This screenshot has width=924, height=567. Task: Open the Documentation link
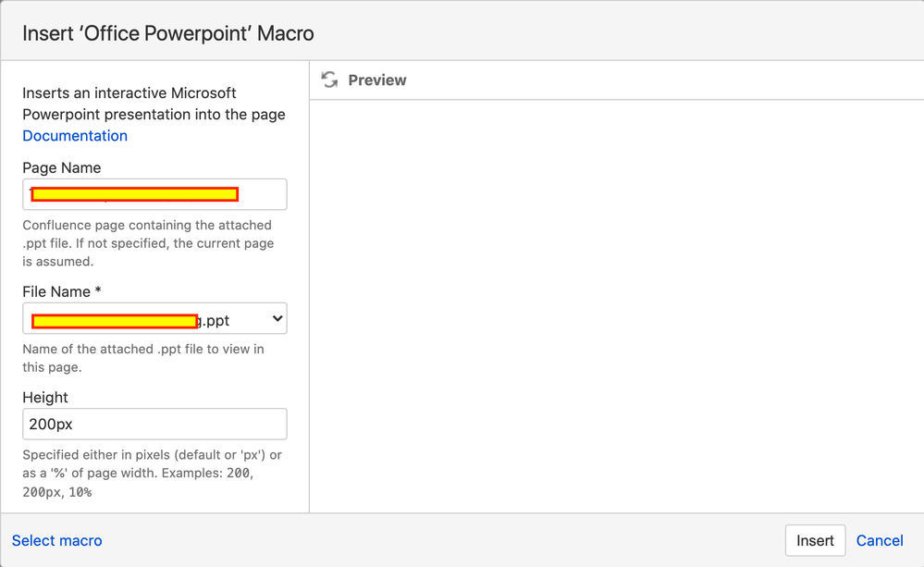click(75, 136)
